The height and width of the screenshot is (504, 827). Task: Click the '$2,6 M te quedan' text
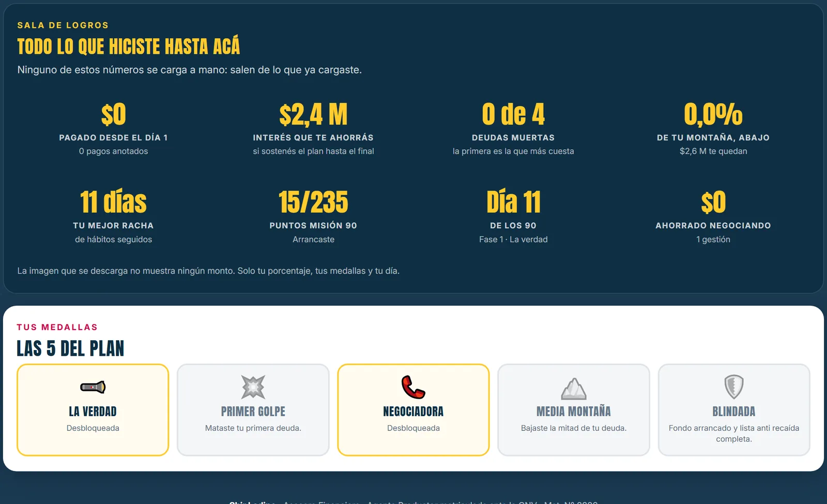713,151
